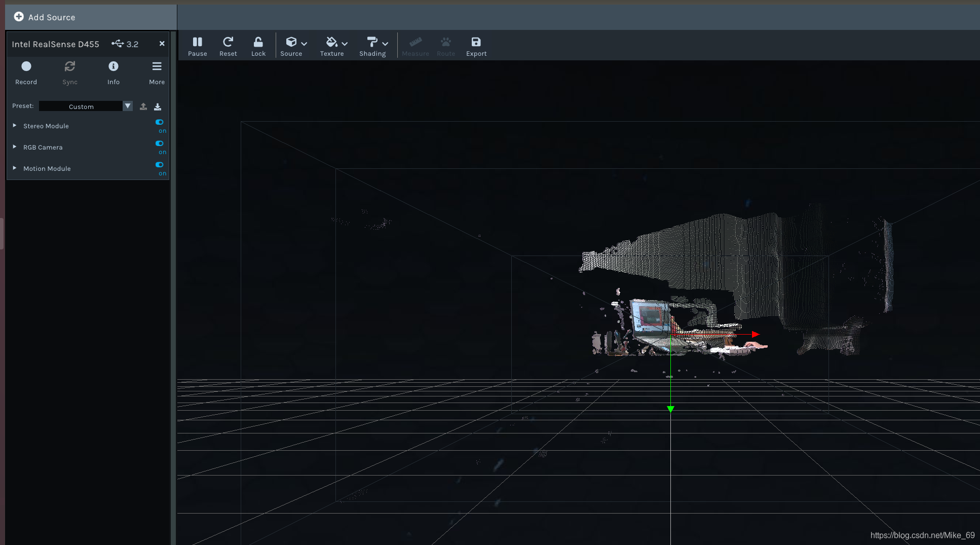Click the Add Source label
The width and height of the screenshot is (980, 545).
click(52, 17)
